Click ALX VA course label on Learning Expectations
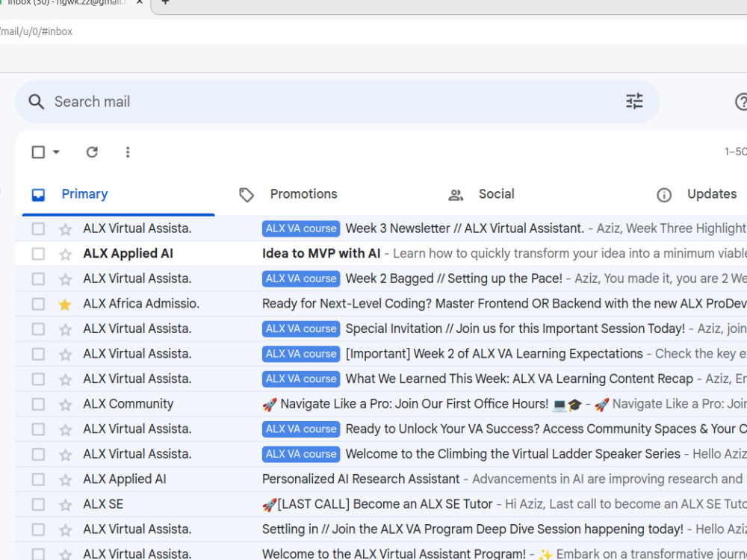The width and height of the screenshot is (747, 560). click(301, 354)
